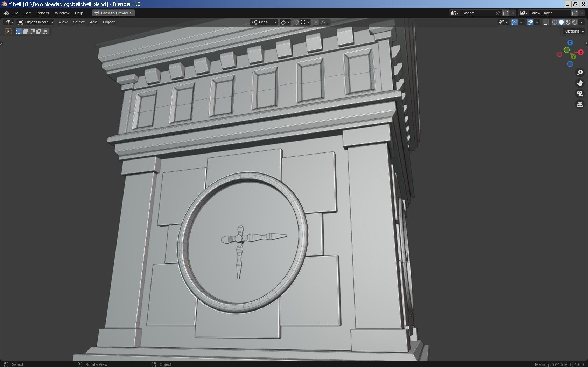Image resolution: width=588 pixels, height=368 pixels.
Task: Open the viewport Add menu
Action: 93,22
